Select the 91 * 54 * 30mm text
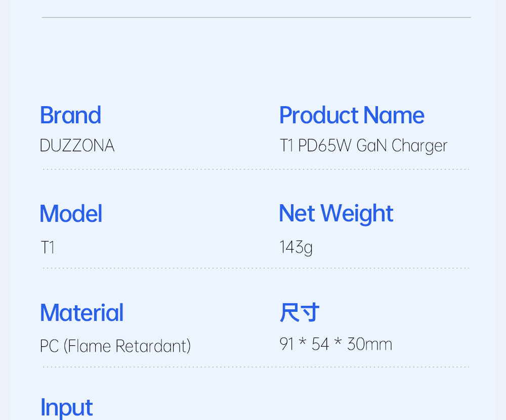The width and height of the screenshot is (506, 420). pos(335,344)
